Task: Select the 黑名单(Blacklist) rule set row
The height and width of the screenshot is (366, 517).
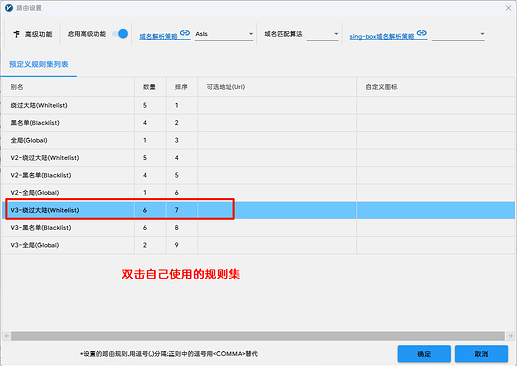Action: [258, 123]
